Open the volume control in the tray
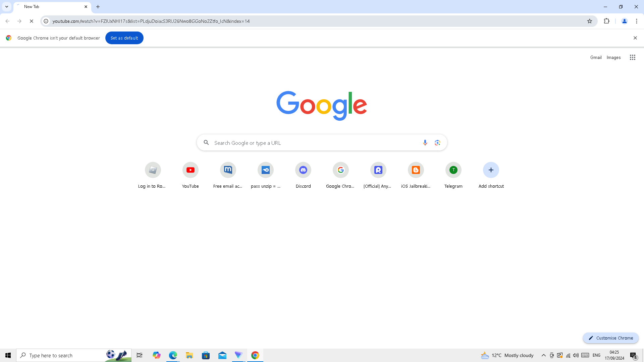This screenshot has width=644, height=362. pyautogui.click(x=576, y=355)
